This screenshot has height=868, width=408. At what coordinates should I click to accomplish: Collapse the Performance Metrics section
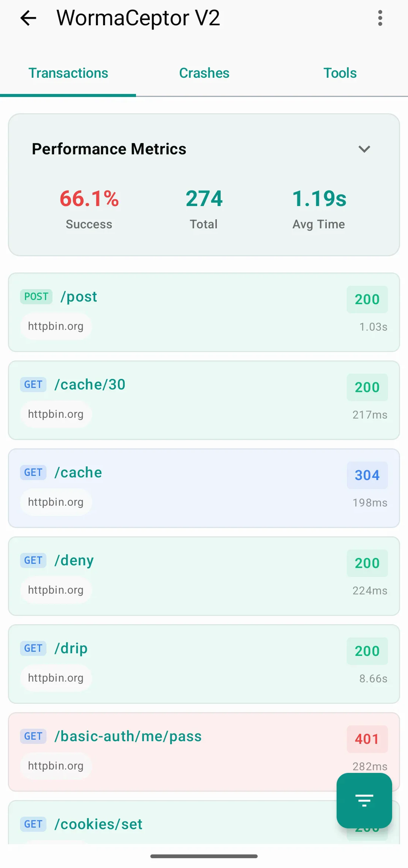364,149
